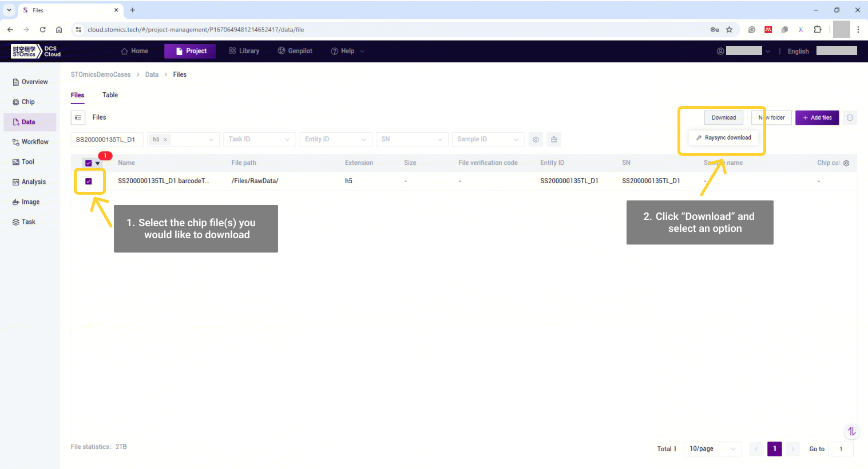The image size is (868, 469).
Task: Expand the Task ID filter dropdown
Action: pyautogui.click(x=259, y=140)
